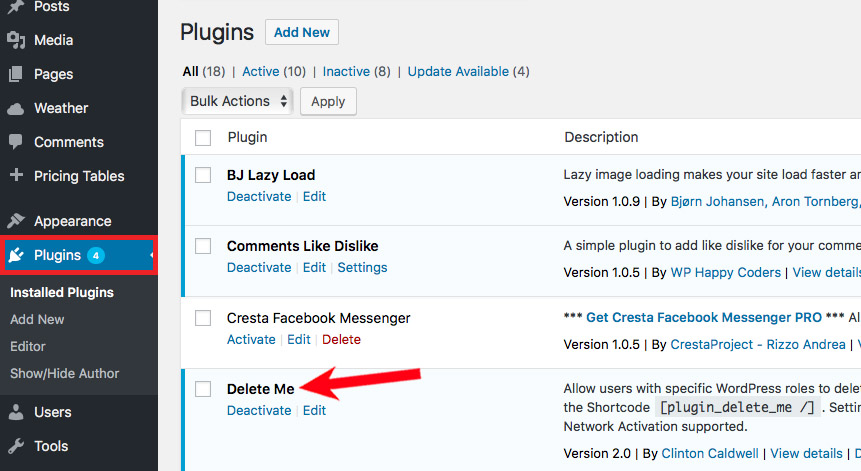The image size is (861, 471).
Task: Filter plugins by All
Action: tap(191, 71)
